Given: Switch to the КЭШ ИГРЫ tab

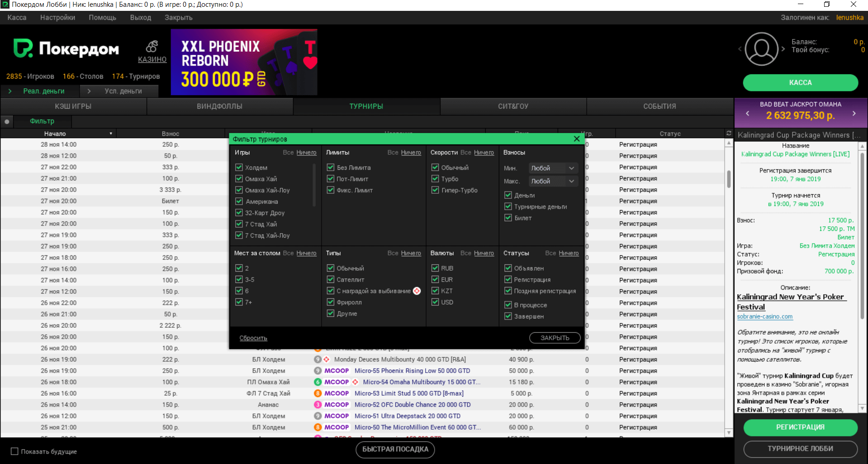Looking at the screenshot, I should pyautogui.click(x=73, y=106).
